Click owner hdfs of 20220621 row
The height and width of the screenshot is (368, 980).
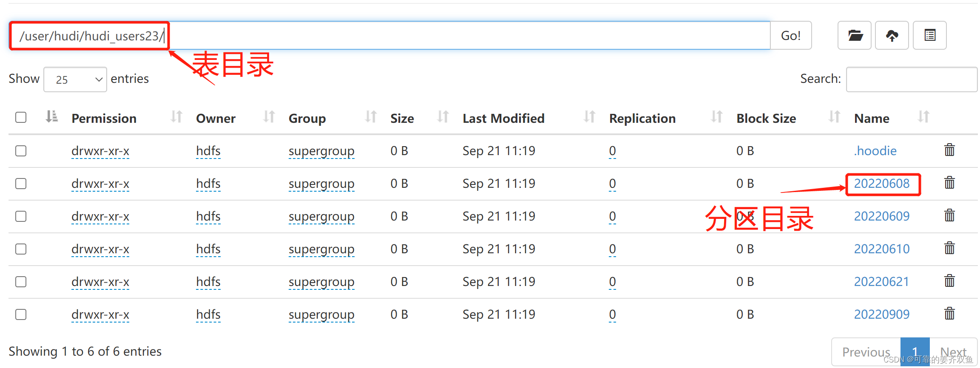tap(208, 282)
